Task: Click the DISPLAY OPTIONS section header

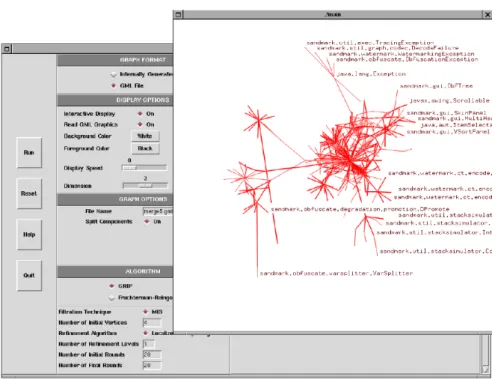Action: pyautogui.click(x=115, y=100)
